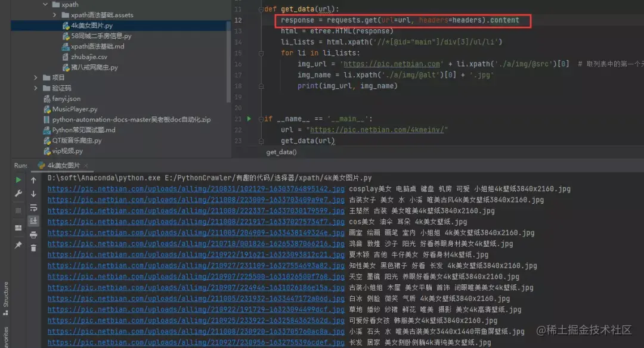Fold the if __name__ block at line 21
This screenshot has width=644, height=348.
pos(261,119)
